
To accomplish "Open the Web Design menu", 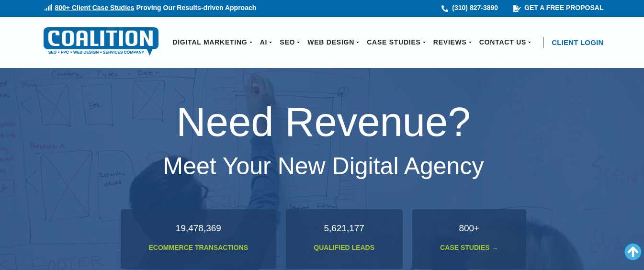I will (x=333, y=42).
